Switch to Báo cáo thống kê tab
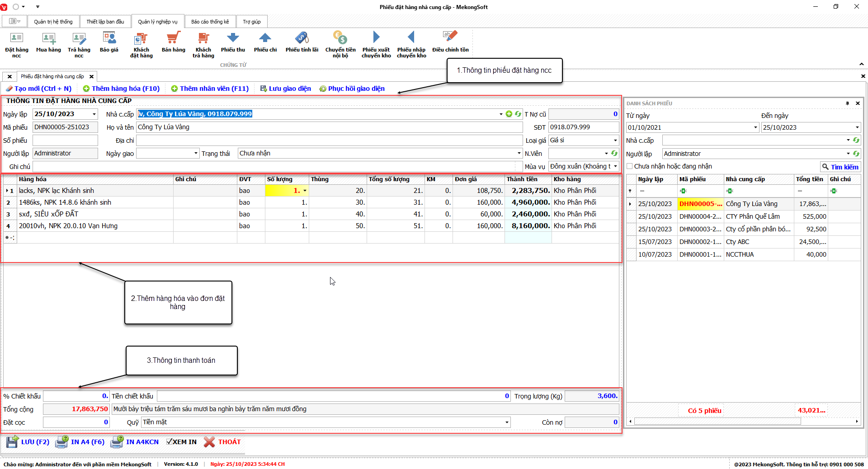The height and width of the screenshot is (469, 868). pyautogui.click(x=210, y=22)
